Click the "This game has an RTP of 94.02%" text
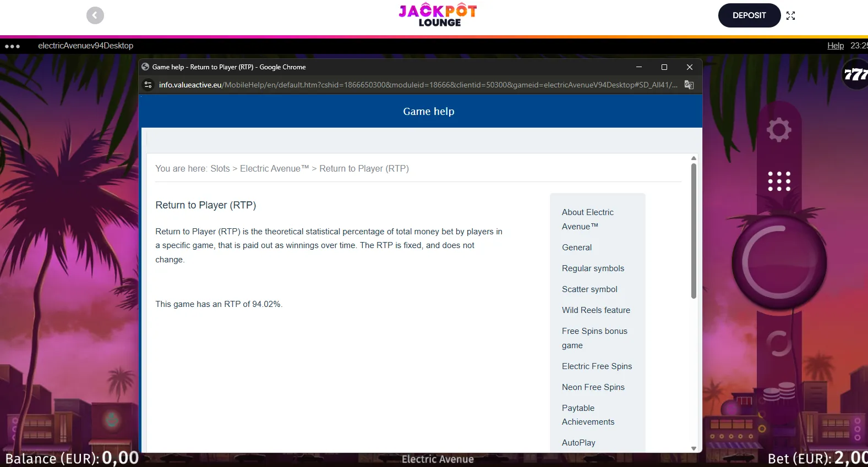 [x=219, y=304]
